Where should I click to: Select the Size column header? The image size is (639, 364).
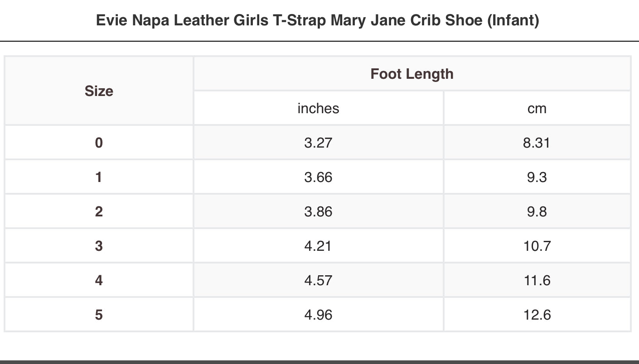pos(99,91)
